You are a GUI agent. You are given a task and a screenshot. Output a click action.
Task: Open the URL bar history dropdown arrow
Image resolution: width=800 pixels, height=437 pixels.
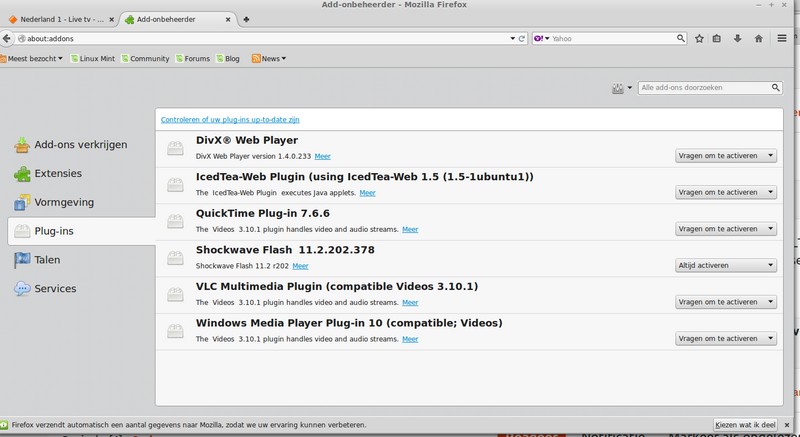513,38
